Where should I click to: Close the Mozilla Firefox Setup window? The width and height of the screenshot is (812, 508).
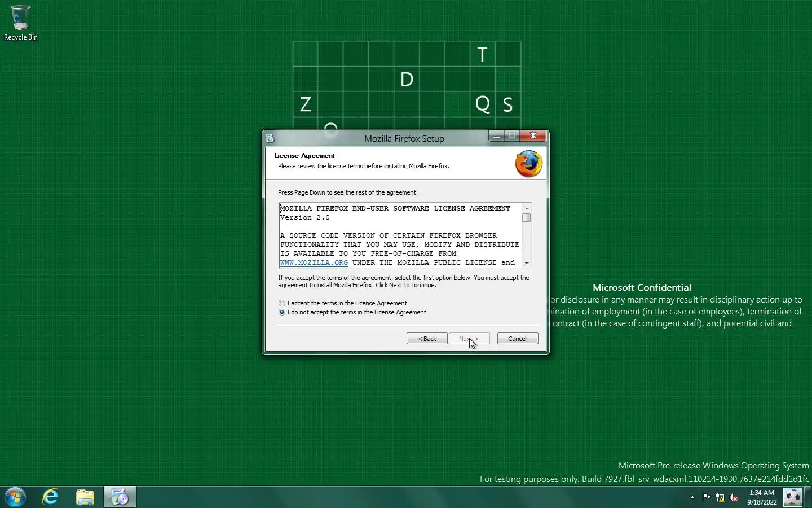[x=533, y=136]
